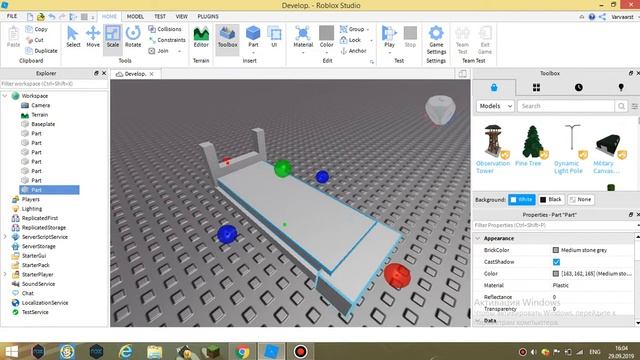
Task: Collapse the Workspace tree node
Action: click(x=5, y=96)
